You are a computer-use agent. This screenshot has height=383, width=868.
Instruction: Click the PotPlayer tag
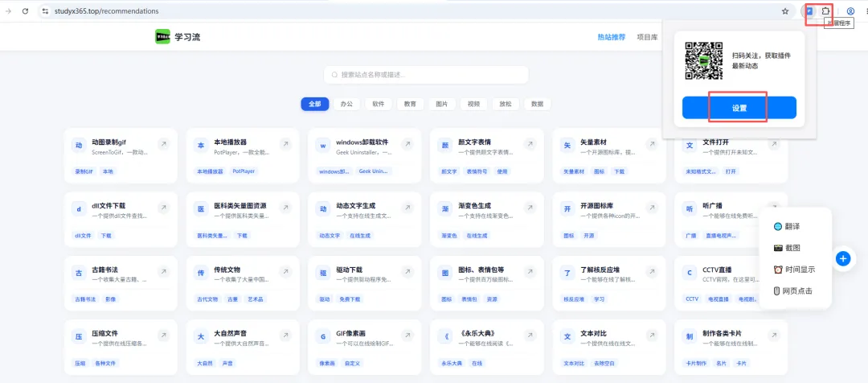[x=244, y=172]
